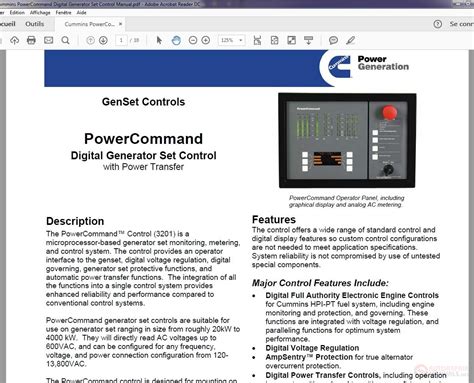The height and width of the screenshot is (383, 474).
Task: Add a comment with the speech bubble icon
Action: point(333,40)
